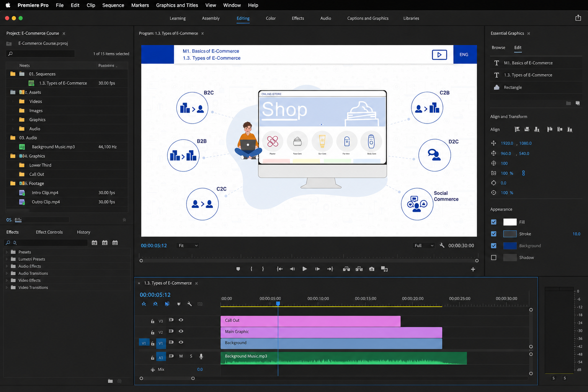Click the timeline Add Marker icon
The height and width of the screenshot is (392, 588).
click(179, 304)
